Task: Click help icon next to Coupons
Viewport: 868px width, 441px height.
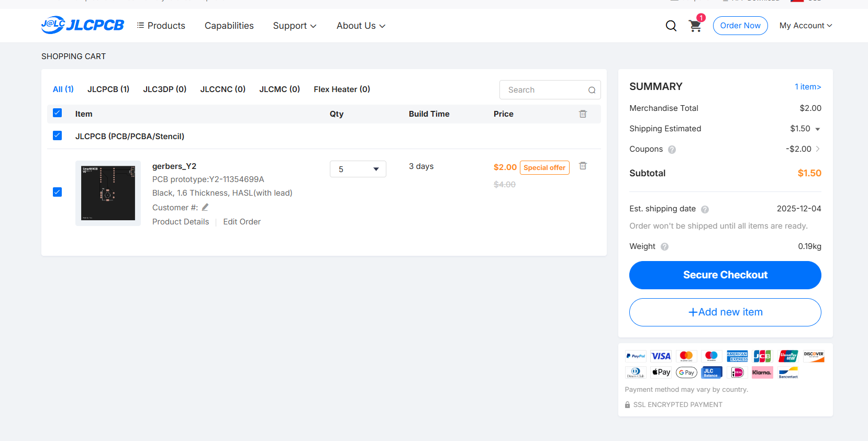Action: 672,150
